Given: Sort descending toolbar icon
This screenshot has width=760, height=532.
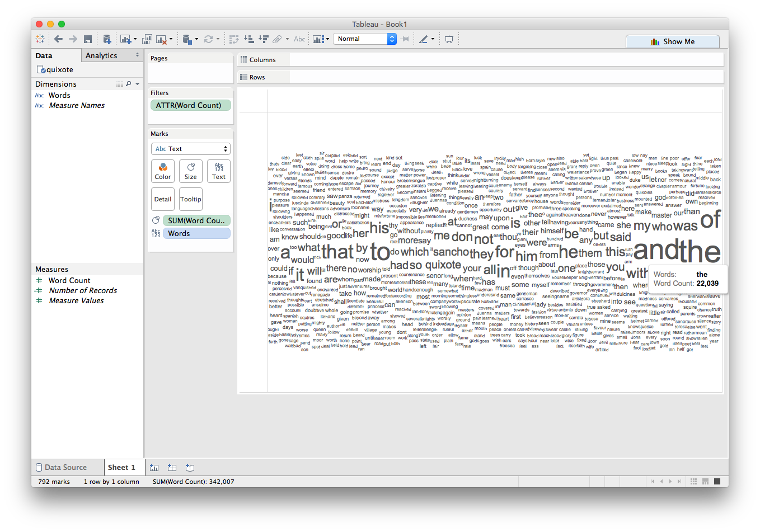Looking at the screenshot, I should pos(263,39).
